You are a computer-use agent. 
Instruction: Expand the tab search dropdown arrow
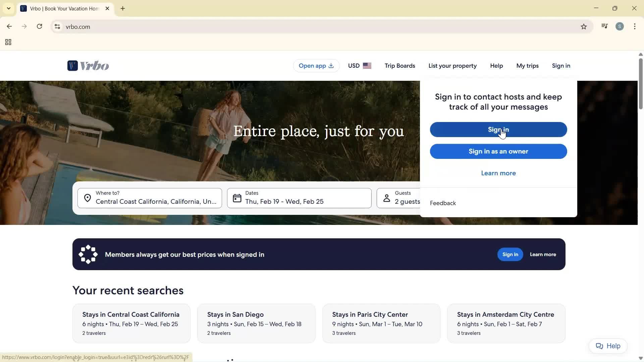click(9, 8)
